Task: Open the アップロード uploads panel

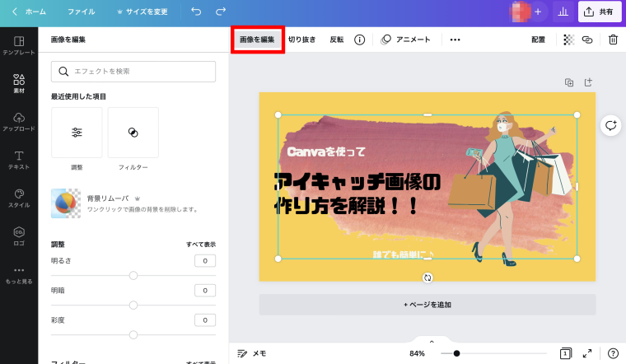Action: pyautogui.click(x=19, y=122)
